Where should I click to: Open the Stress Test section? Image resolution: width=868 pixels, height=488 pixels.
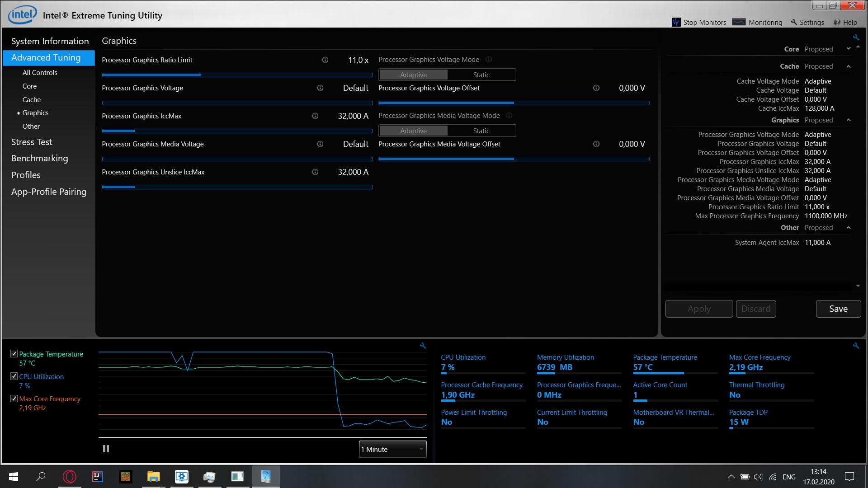click(32, 142)
